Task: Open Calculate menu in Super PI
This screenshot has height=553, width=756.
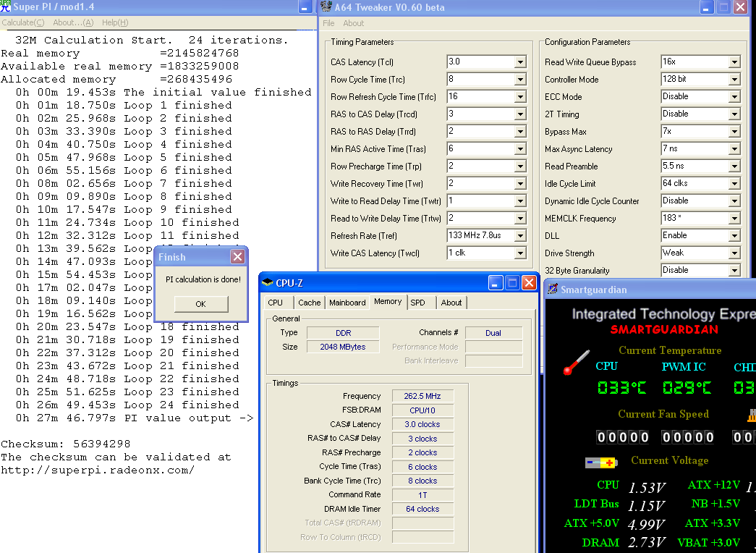Action: [x=22, y=22]
